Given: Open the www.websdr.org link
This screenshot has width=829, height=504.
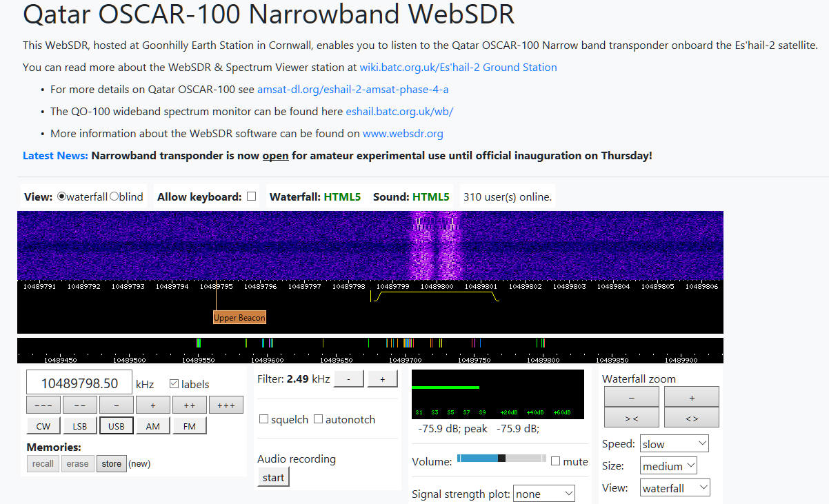Looking at the screenshot, I should coord(403,134).
